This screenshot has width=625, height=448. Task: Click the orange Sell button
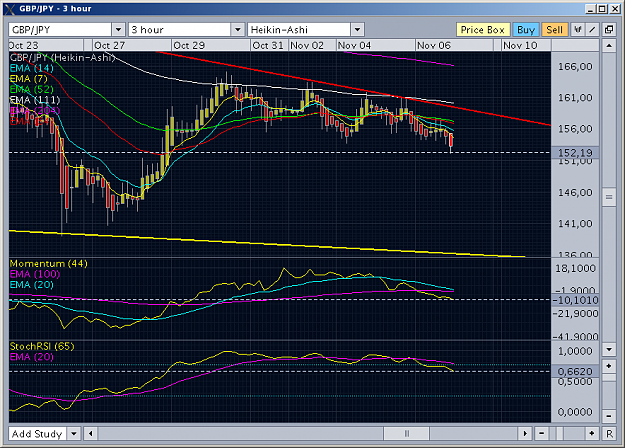(x=554, y=30)
